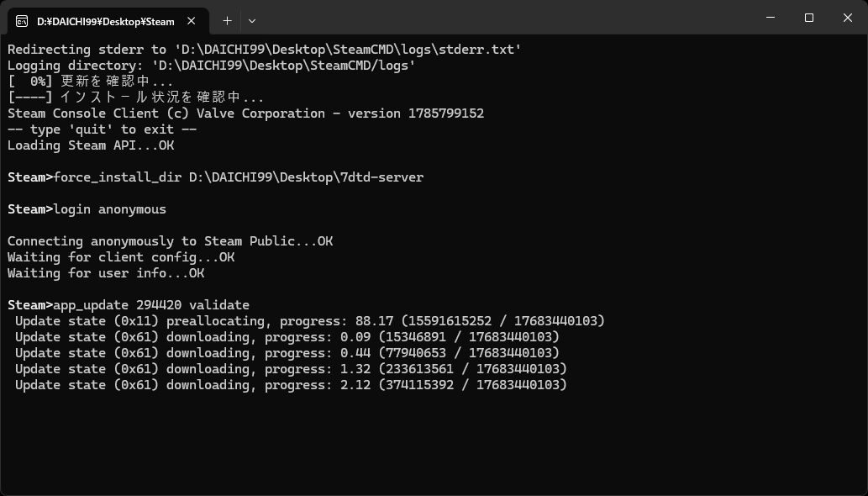Click the 'login anonymous' command line

(x=87, y=209)
